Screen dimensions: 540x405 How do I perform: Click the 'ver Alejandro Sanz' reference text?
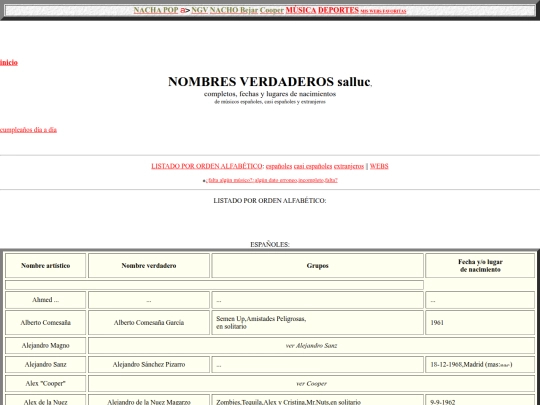pos(311,345)
